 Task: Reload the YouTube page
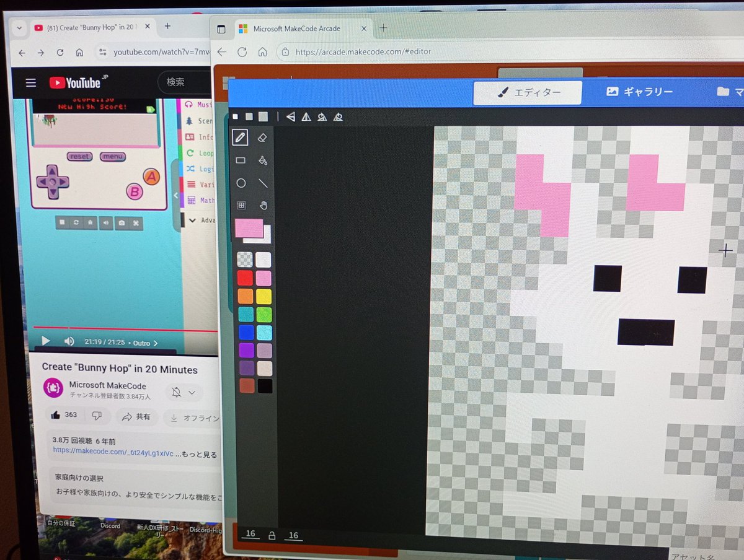click(x=60, y=53)
